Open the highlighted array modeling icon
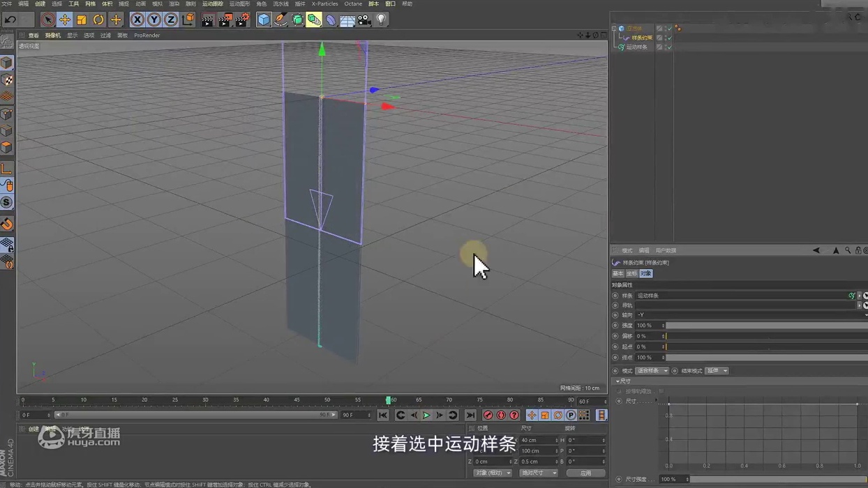Viewport: 868px width, 488px height. point(314,20)
